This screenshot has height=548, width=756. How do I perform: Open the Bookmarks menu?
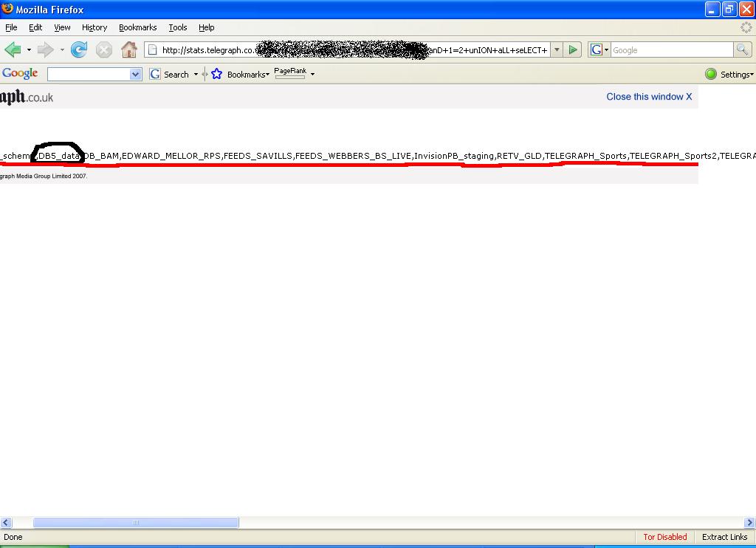tap(138, 27)
